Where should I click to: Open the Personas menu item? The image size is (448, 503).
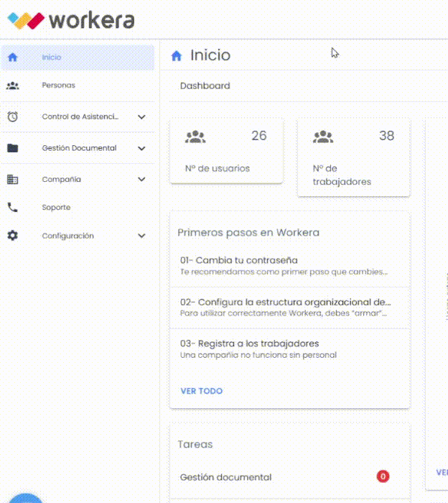click(x=78, y=86)
